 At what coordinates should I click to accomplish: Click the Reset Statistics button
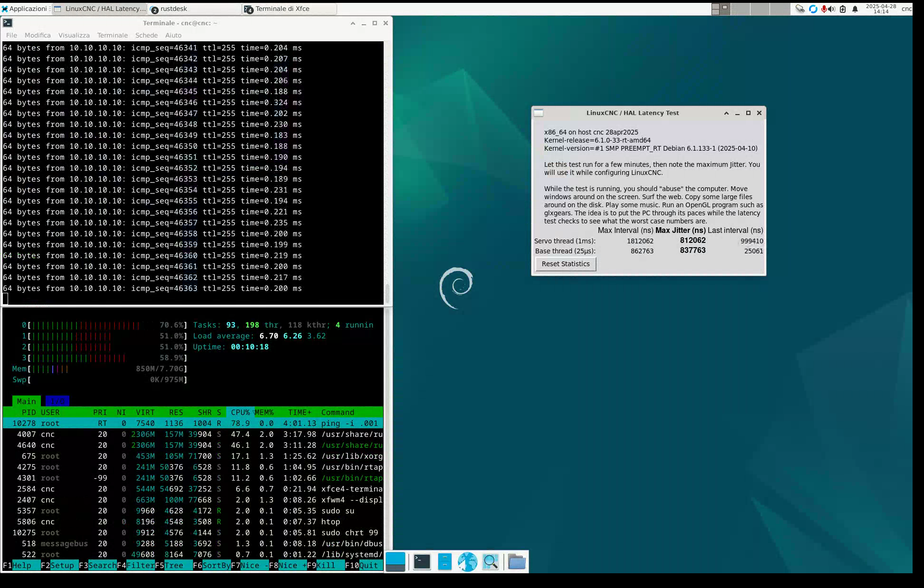pos(566,264)
